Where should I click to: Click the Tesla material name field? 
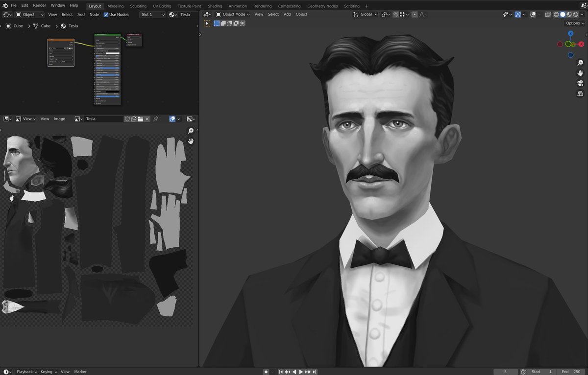tap(188, 15)
